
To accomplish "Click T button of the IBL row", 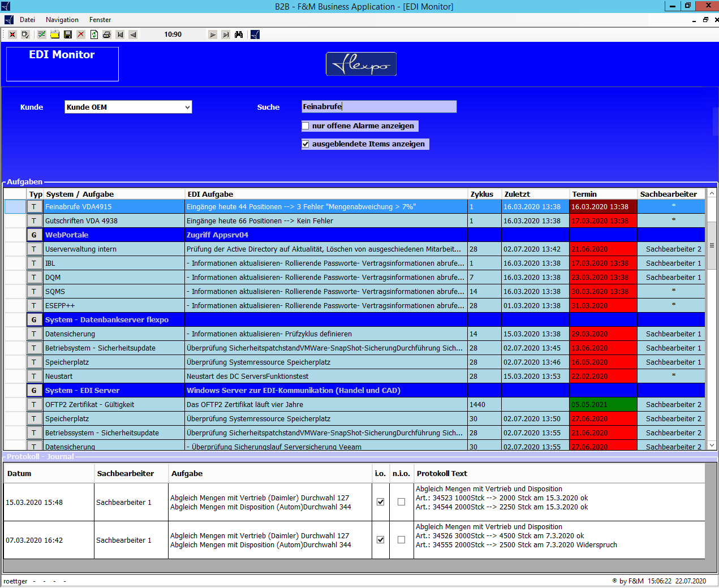I will click(34, 263).
